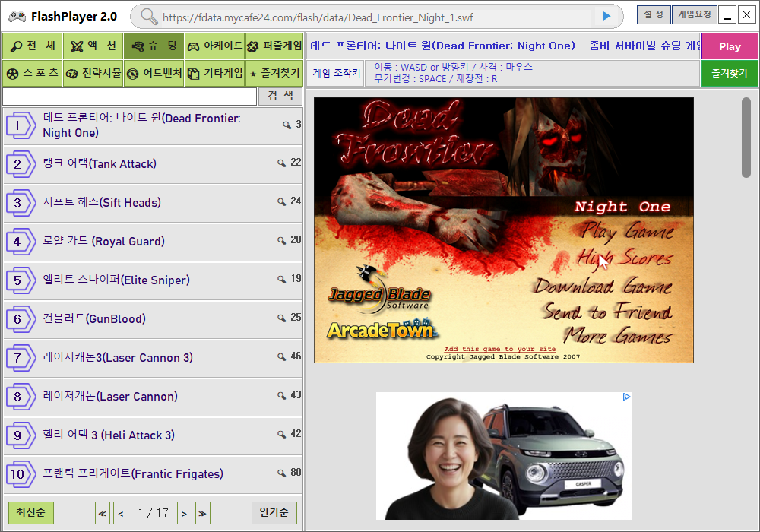
Task: Click the number 1 arrow icon
Action: coord(21,125)
